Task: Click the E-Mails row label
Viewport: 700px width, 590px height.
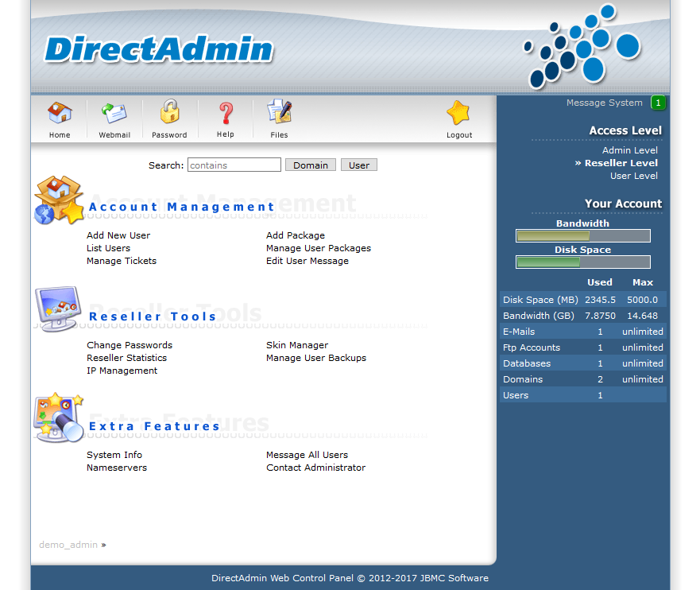Action: [519, 332]
